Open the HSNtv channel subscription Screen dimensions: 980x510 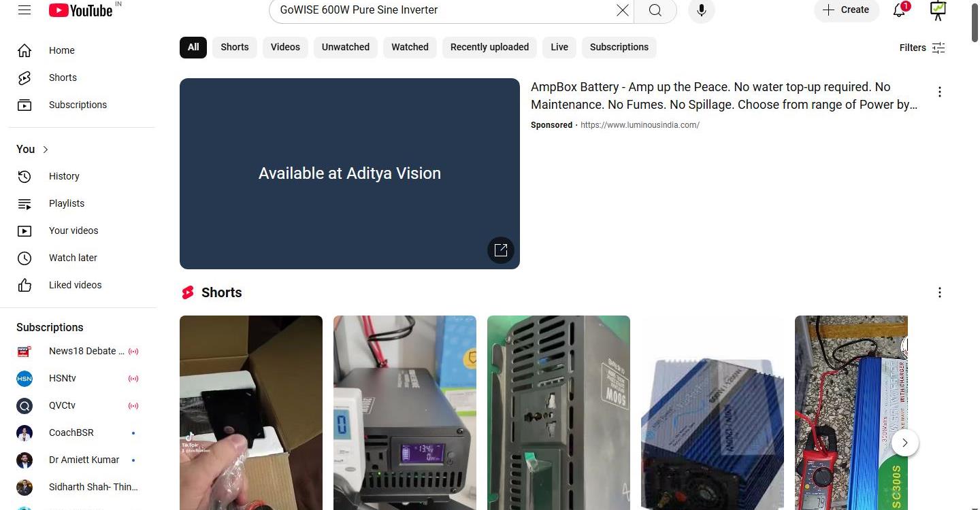click(82, 378)
